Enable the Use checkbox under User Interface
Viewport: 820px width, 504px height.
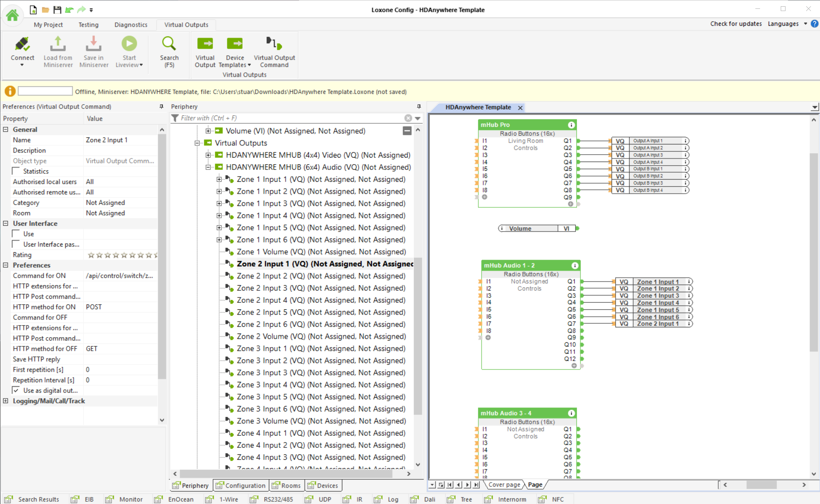point(16,234)
